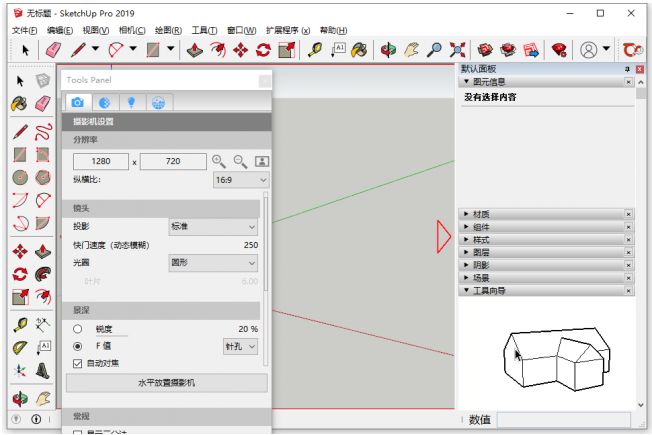This screenshot has height=435, width=652.
Task: Click zoom in resolution magnifier icon
Action: pyautogui.click(x=219, y=161)
